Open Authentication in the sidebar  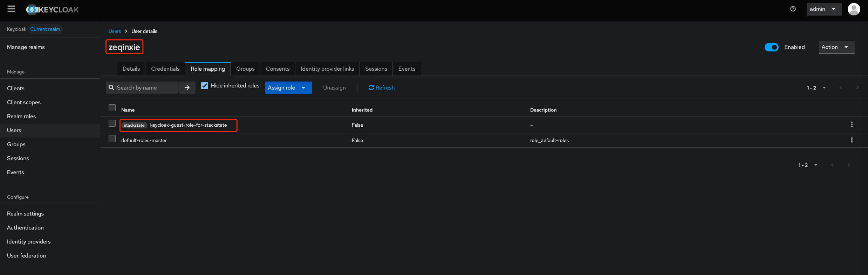click(25, 227)
